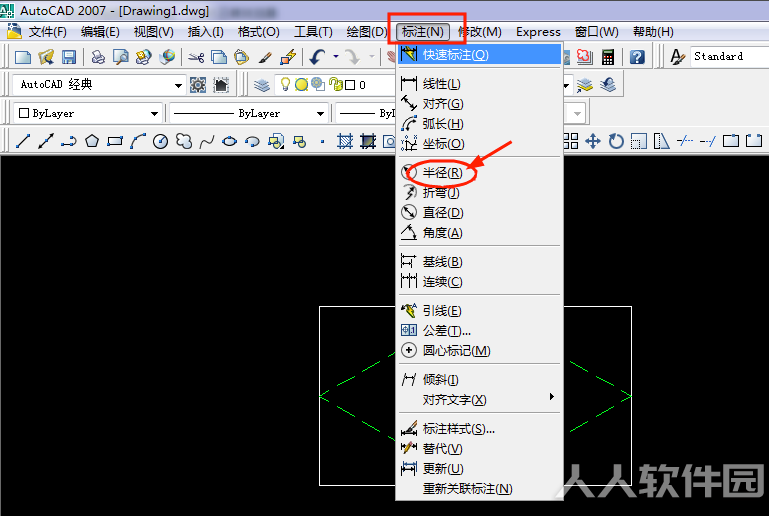Select the Rotate modify tool
The width and height of the screenshot is (769, 516).
click(616, 141)
